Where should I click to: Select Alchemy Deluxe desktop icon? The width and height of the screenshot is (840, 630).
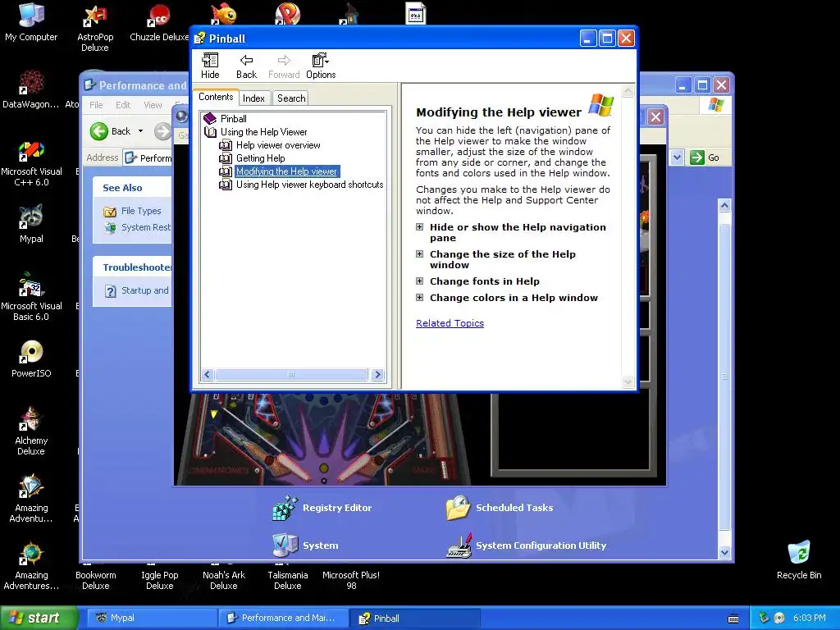31,431
